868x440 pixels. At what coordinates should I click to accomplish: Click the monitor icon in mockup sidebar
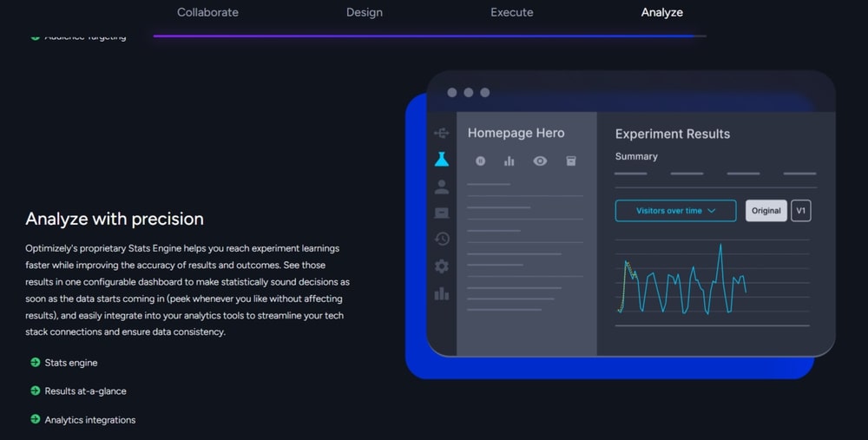pos(441,213)
